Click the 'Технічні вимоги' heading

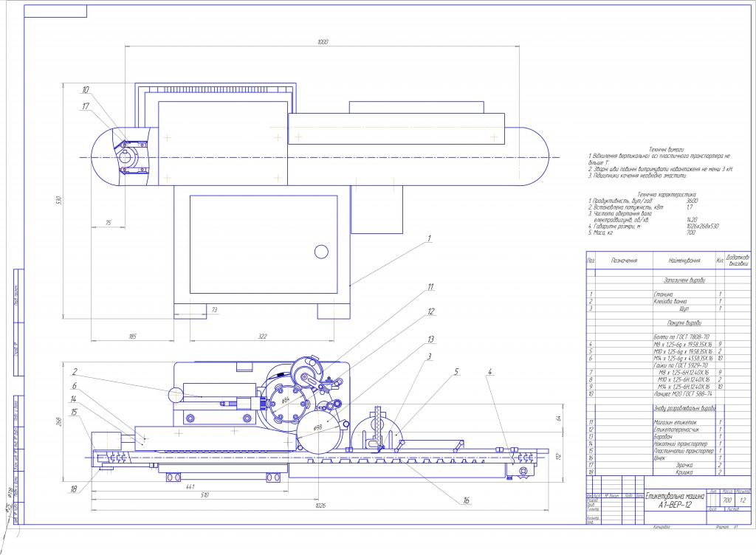(666, 150)
